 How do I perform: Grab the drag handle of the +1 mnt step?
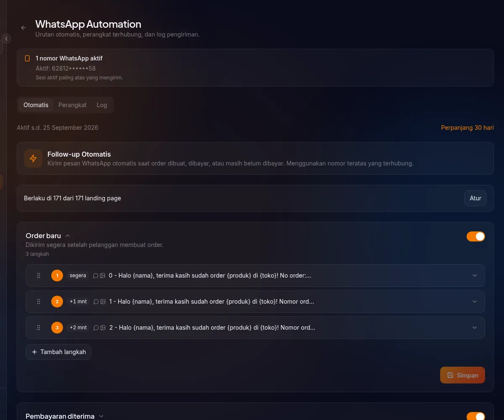pyautogui.click(x=39, y=302)
